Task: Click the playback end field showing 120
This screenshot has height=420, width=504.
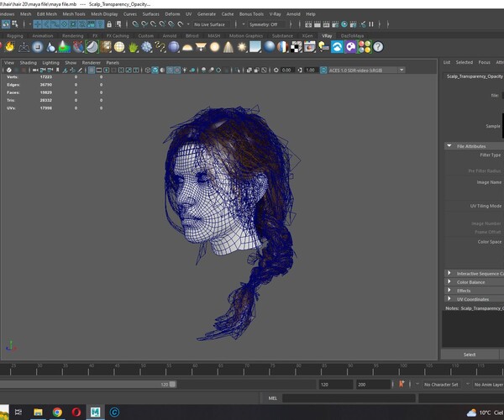Action: (335, 385)
